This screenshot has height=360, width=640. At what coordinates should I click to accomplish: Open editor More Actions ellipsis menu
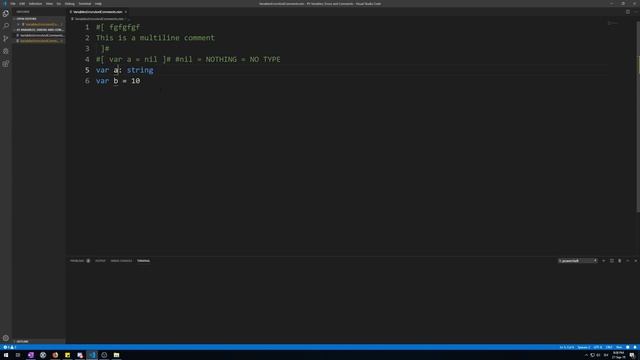coord(636,12)
